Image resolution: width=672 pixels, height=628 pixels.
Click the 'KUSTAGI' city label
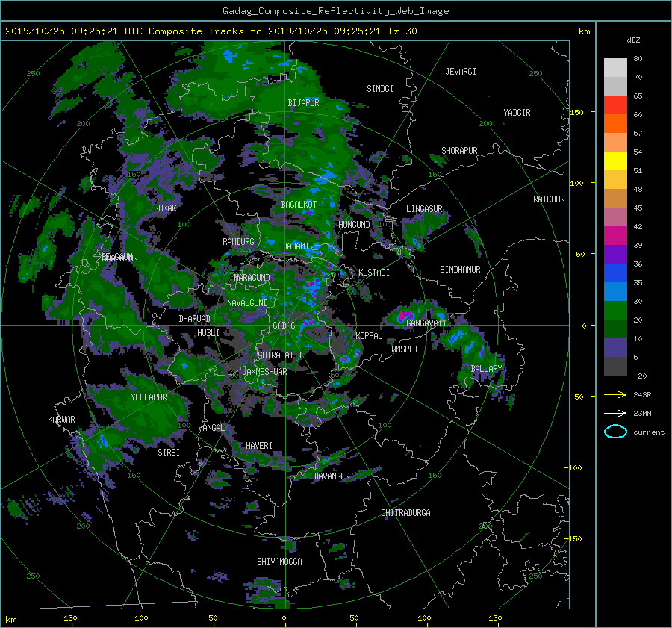tap(374, 273)
